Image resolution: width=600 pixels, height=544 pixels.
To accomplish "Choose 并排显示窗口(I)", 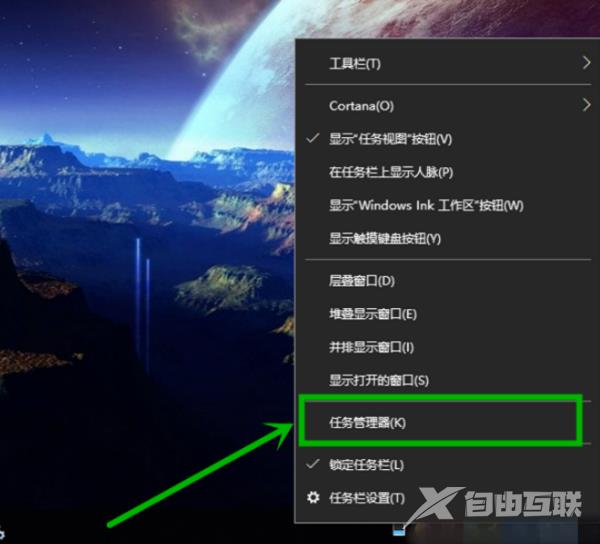I will 443,347.
